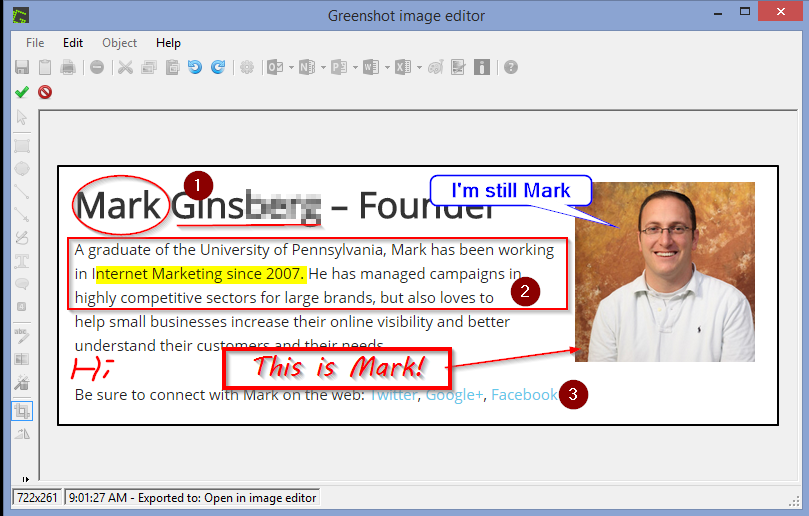Open the Help menu
The image size is (809, 516).
click(x=168, y=43)
